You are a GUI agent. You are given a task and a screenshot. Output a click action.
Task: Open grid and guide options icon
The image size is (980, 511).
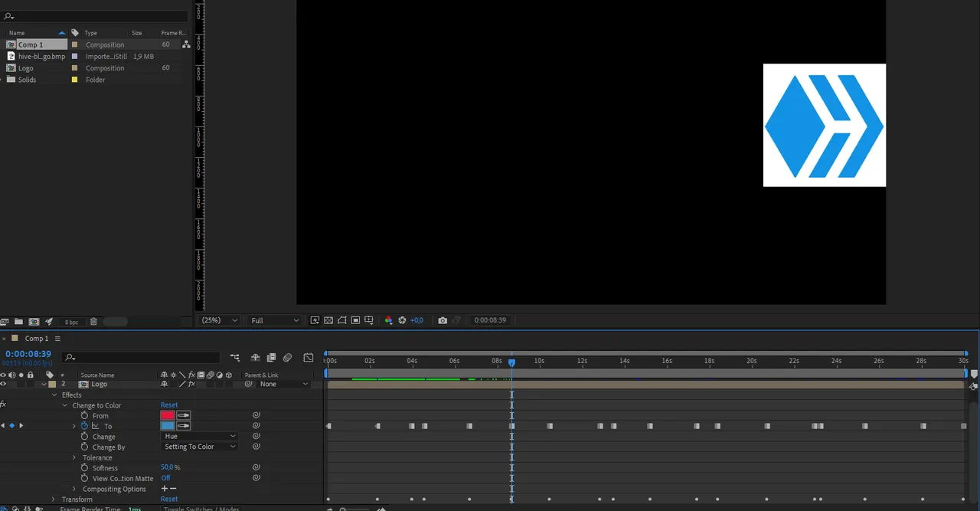coord(369,320)
